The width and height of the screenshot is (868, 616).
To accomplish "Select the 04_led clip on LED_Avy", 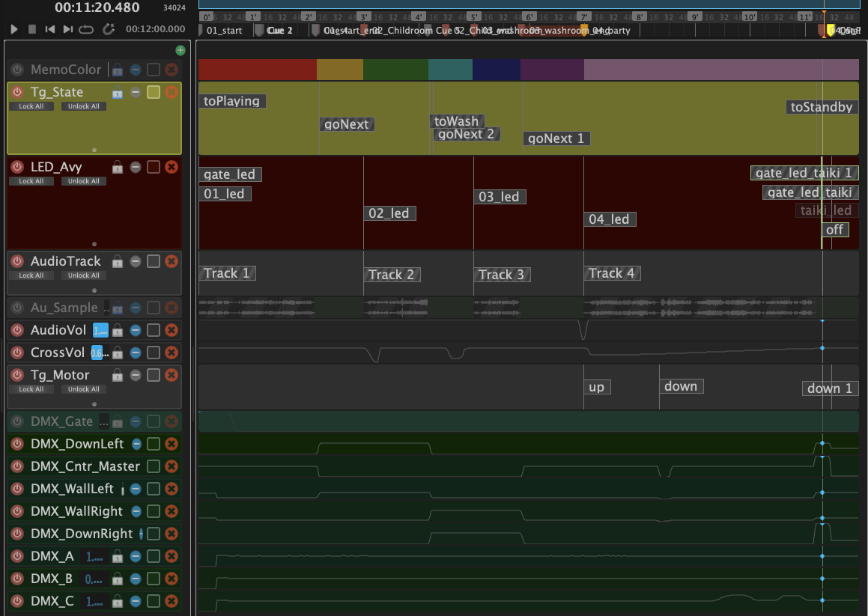I will pyautogui.click(x=610, y=219).
